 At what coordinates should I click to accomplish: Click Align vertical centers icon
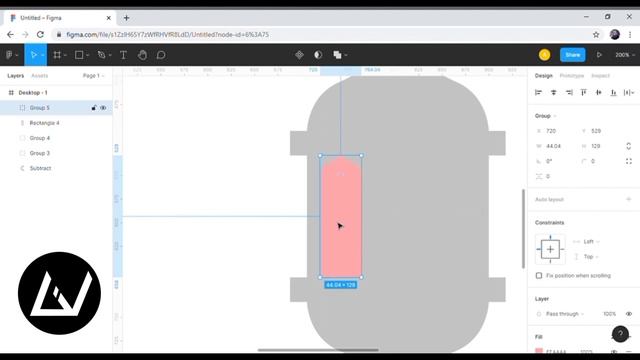[598, 93]
